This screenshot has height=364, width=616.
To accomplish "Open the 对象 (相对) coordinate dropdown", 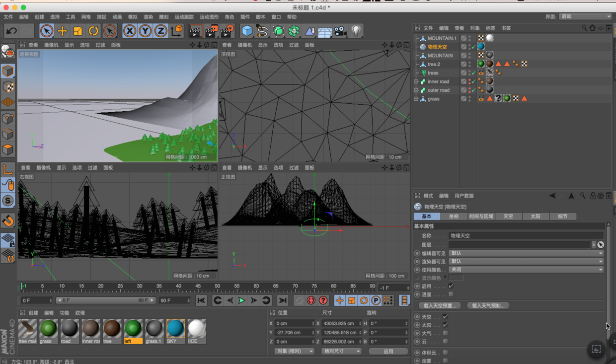I will coord(295,351).
